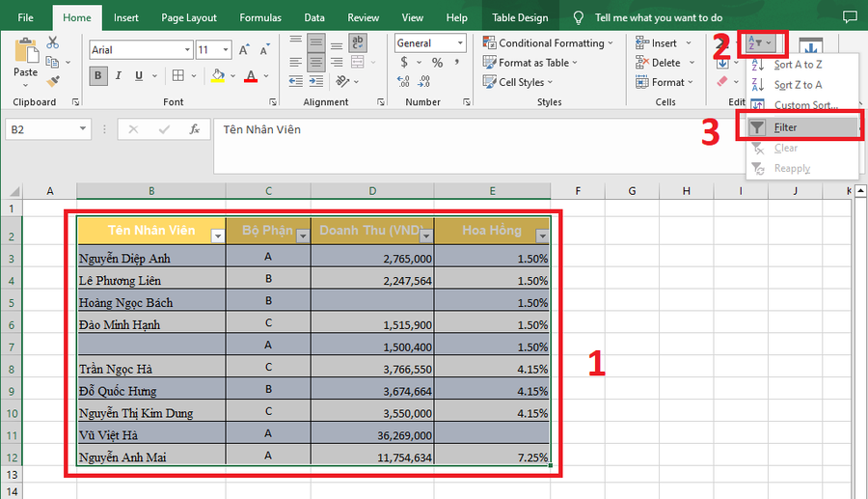Click the Clear eraser icon in Editing
Image resolution: width=868 pixels, height=499 pixels.
coord(721,81)
